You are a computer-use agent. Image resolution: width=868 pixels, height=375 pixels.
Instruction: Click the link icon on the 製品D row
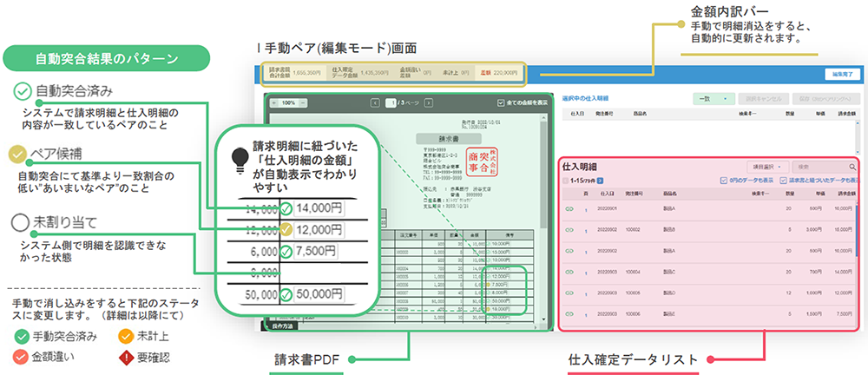pyautogui.click(x=569, y=293)
